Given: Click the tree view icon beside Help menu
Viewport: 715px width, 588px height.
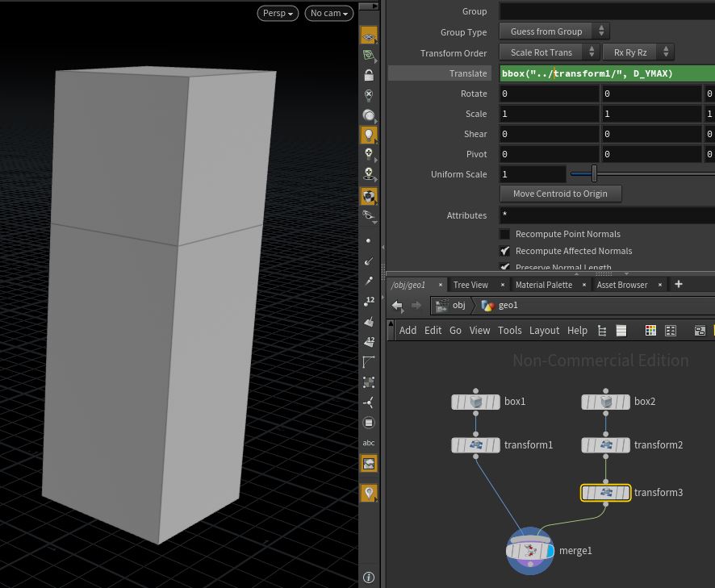Looking at the screenshot, I should coord(602,330).
